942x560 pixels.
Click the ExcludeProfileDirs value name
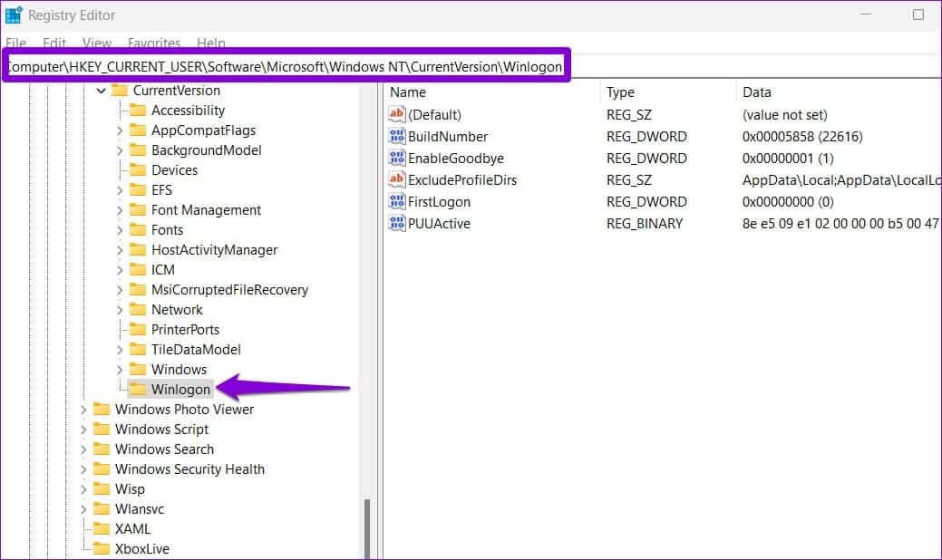click(x=462, y=180)
